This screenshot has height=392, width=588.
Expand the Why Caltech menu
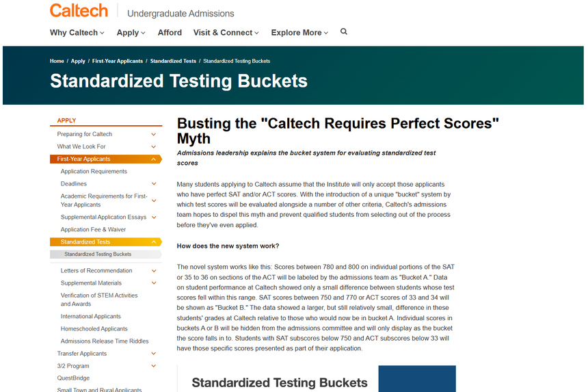click(77, 33)
